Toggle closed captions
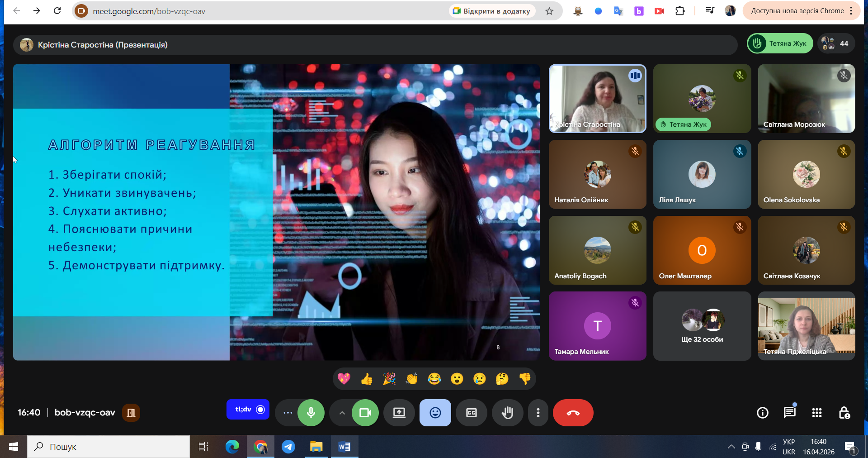Viewport: 868px width, 458px height. tap(471, 413)
